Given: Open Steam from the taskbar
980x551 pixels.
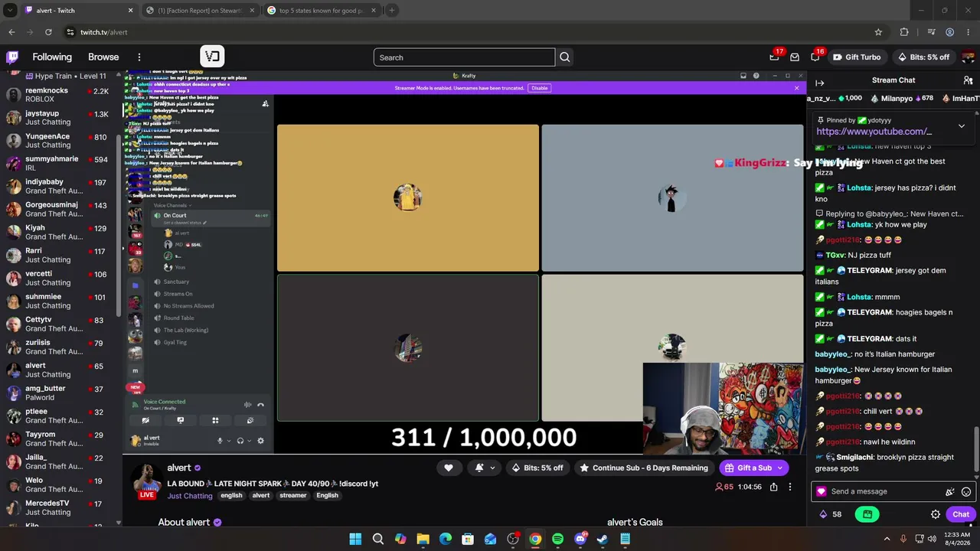Looking at the screenshot, I should [603, 540].
